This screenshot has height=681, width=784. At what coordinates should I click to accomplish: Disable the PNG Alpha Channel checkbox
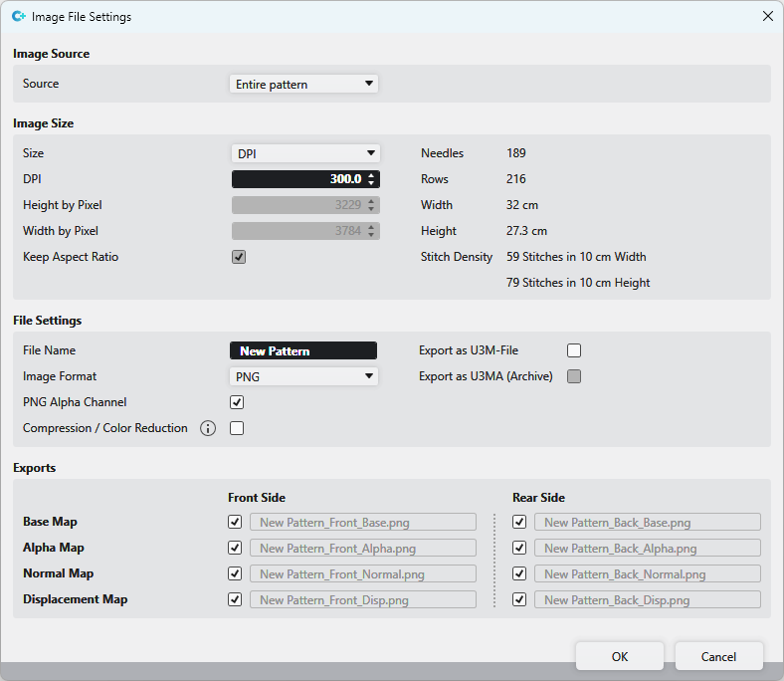[x=237, y=403]
